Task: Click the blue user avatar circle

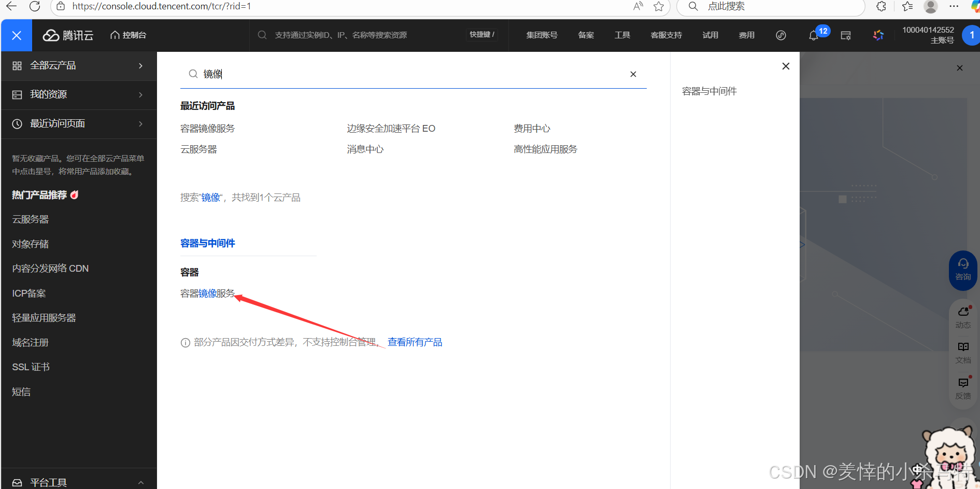Action: 971,35
